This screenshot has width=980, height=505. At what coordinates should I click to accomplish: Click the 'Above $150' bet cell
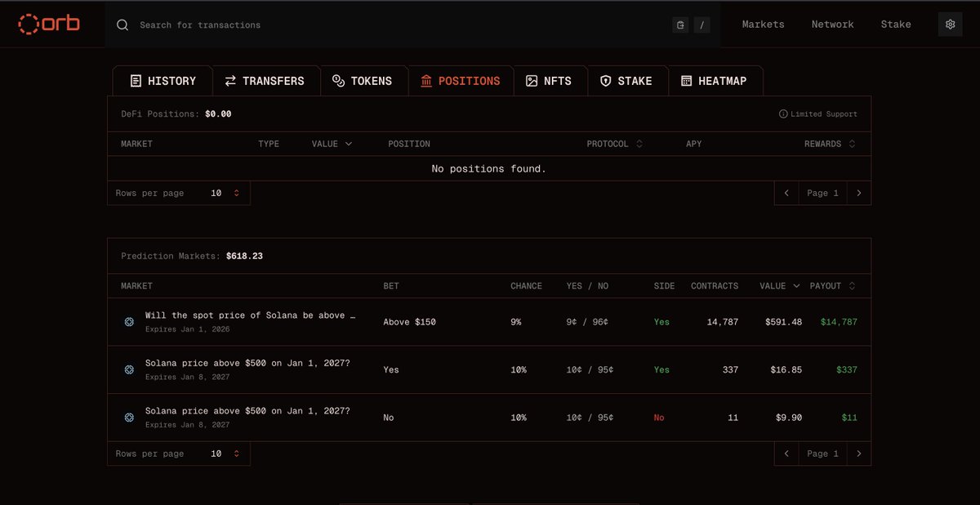click(409, 322)
